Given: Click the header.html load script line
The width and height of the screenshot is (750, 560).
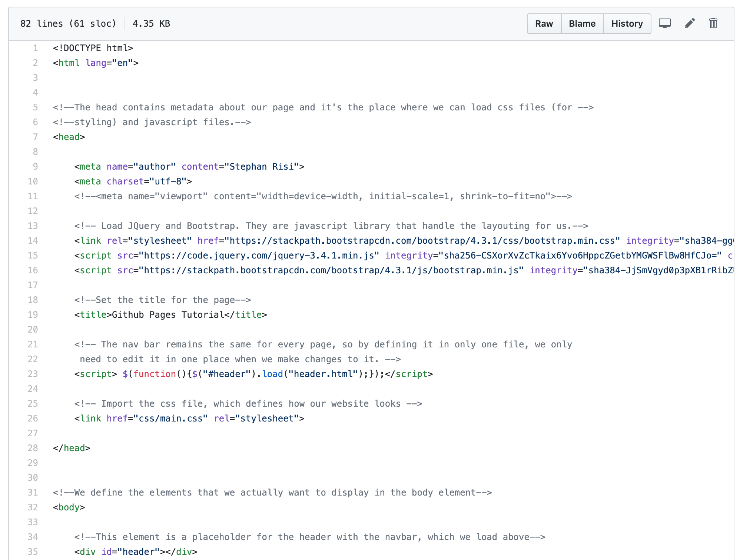Looking at the screenshot, I should (253, 374).
